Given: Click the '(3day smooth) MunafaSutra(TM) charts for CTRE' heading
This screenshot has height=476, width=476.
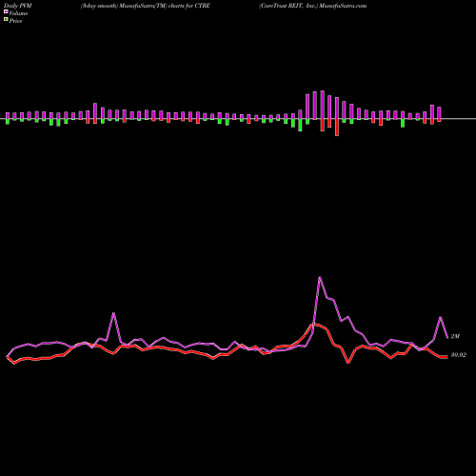Looking at the screenshot, I should click(146, 6).
